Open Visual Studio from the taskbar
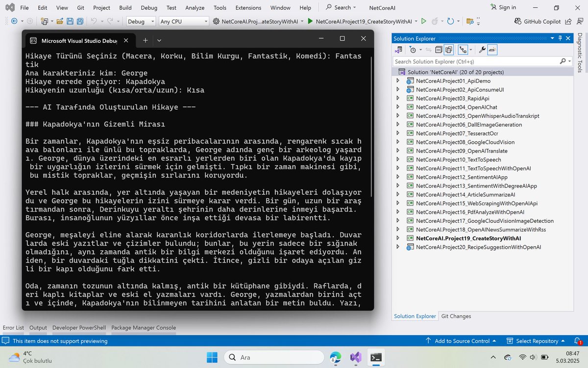Screen dimensions: 588x368 [356, 357]
